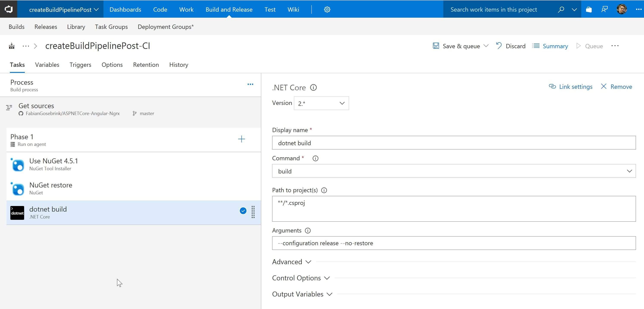Switch to the Variables tab
This screenshot has width=644, height=309.
pyautogui.click(x=47, y=65)
